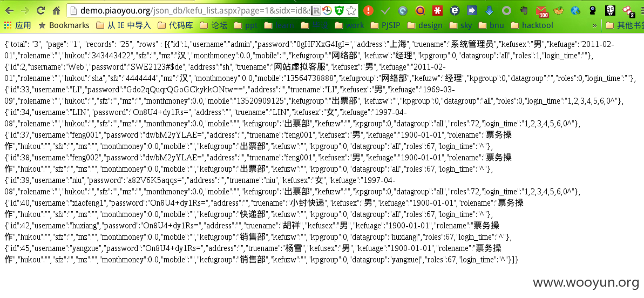Screen dimensions: 644x298
Task: Open the design bookmark folder
Action: [425, 25]
